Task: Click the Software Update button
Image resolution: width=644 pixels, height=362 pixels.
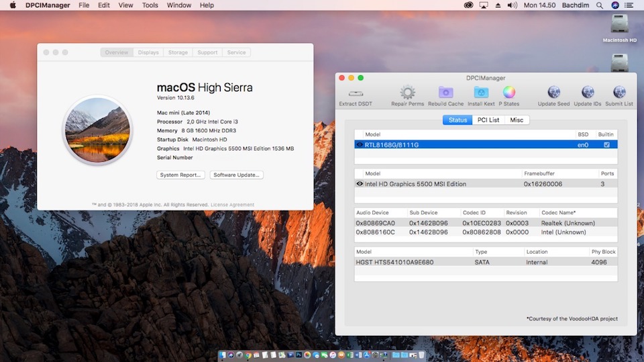Action: pos(237,175)
